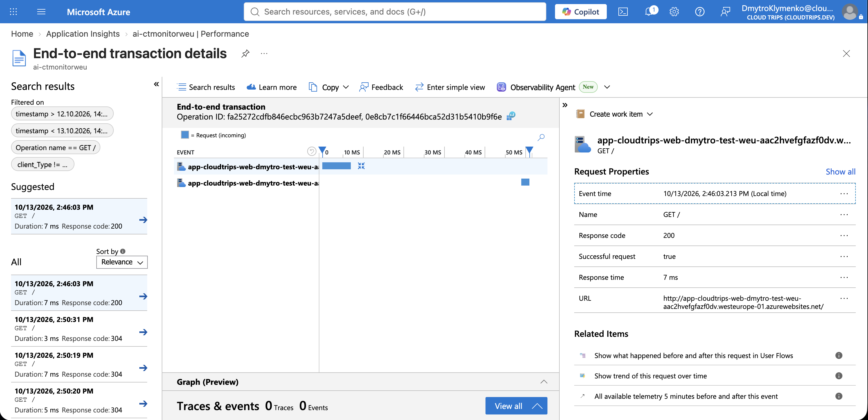Open info icon for request trend item
Viewport: 868px width, 420px height.
[839, 375]
